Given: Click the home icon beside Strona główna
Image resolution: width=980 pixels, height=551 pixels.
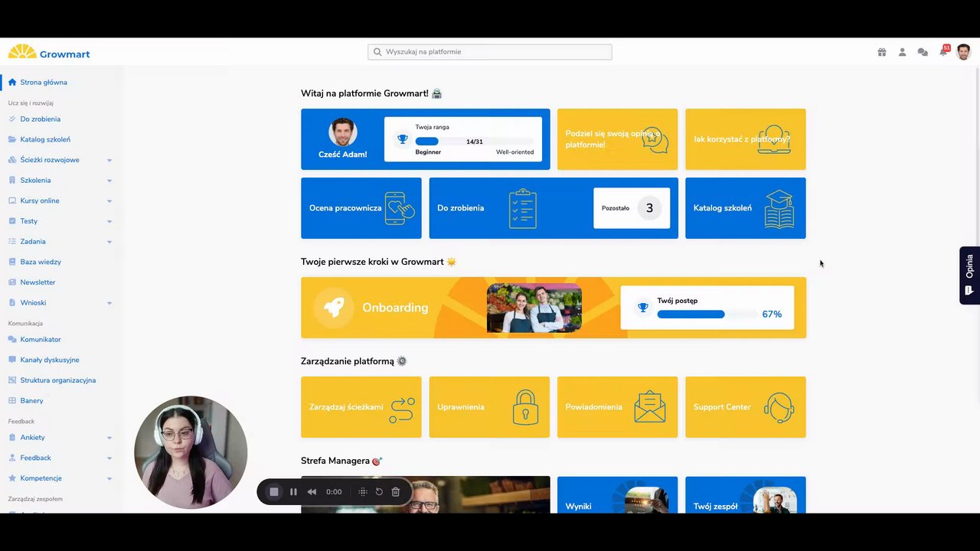Looking at the screenshot, I should [12, 82].
